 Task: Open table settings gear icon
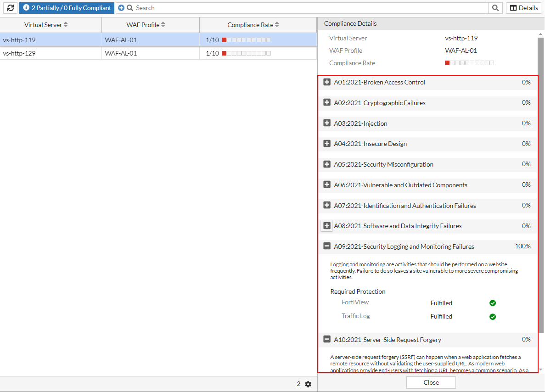pos(308,384)
